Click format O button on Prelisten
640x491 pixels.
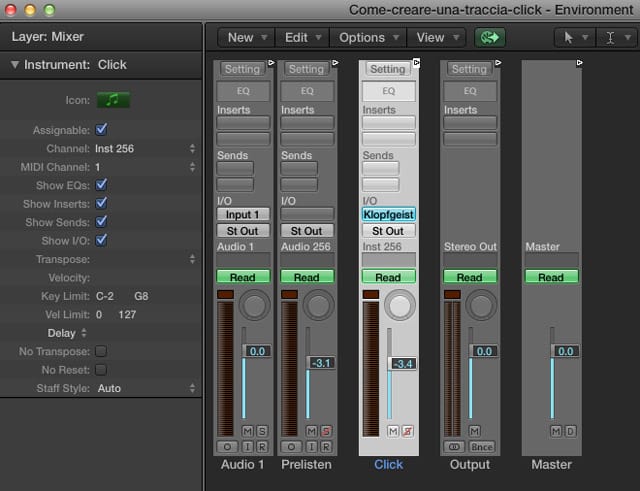click(x=291, y=447)
